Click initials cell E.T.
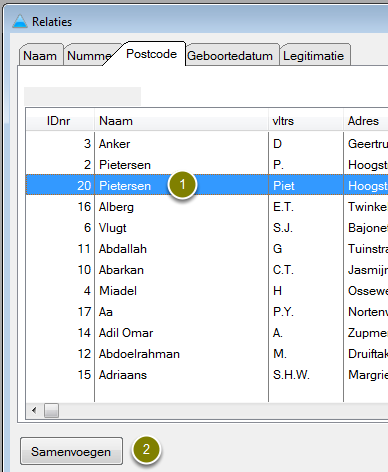Screen dimensions: 388x472 pos(306,207)
